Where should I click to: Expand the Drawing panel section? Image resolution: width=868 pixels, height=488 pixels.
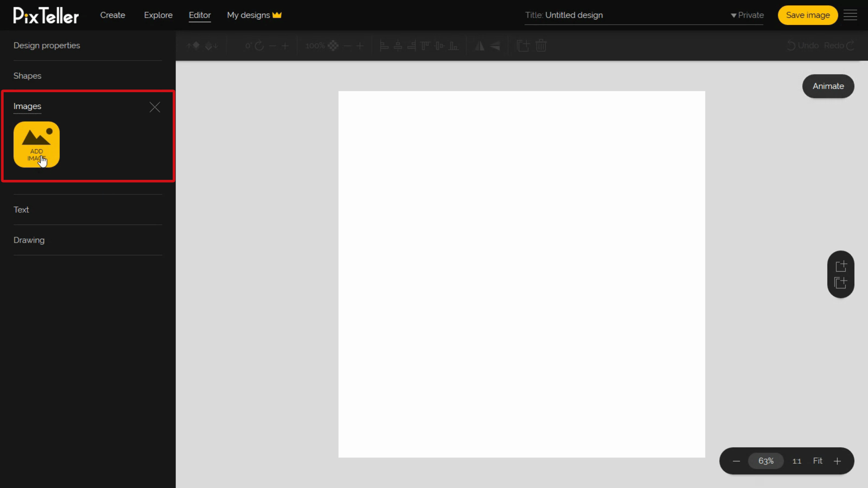pos(28,239)
